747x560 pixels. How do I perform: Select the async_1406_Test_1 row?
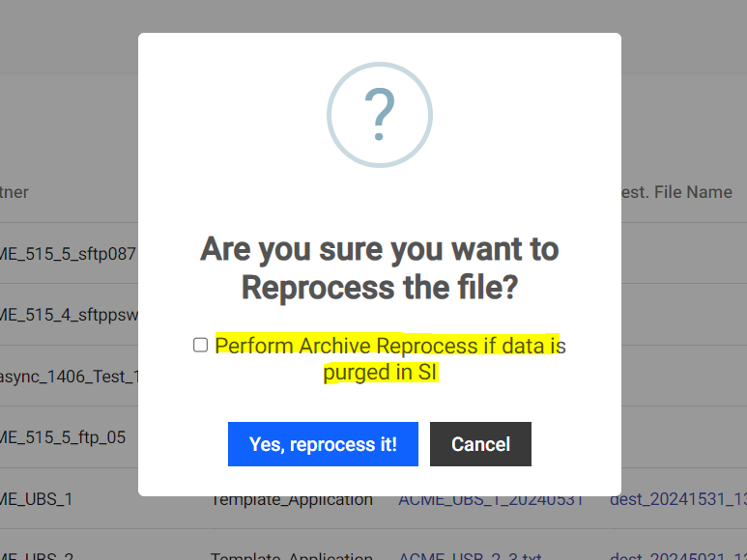(x=69, y=377)
